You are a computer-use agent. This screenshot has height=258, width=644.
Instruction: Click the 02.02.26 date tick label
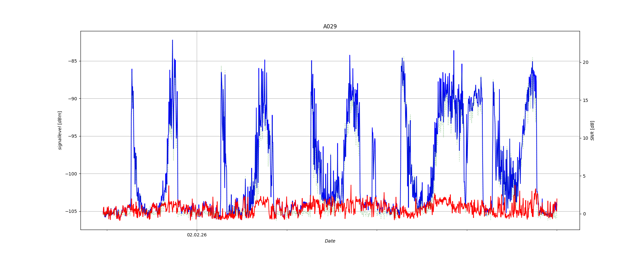[197, 235]
